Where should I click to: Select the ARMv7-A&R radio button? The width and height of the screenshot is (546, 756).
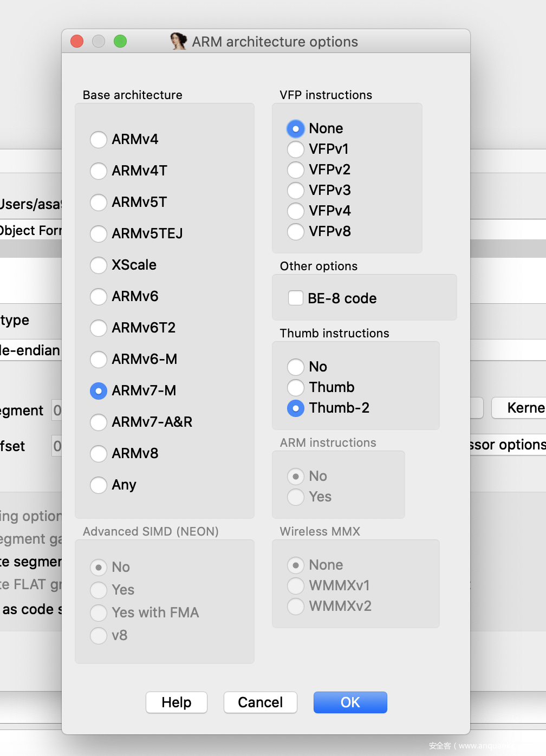coord(99,422)
